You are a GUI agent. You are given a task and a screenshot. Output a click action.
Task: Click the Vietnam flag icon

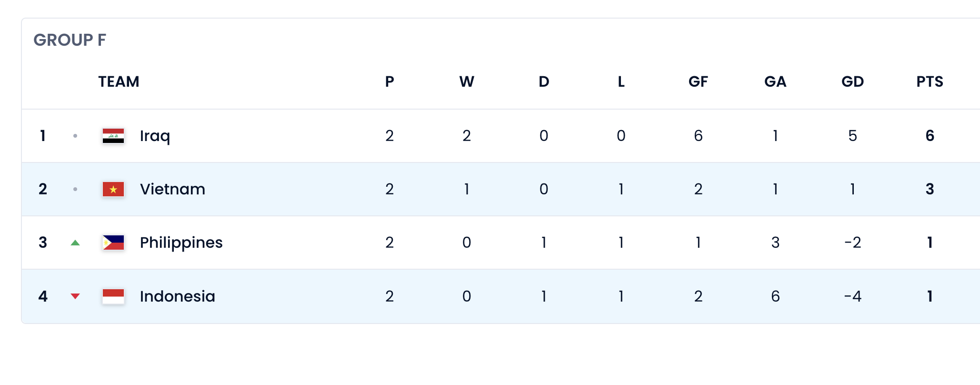tap(113, 189)
